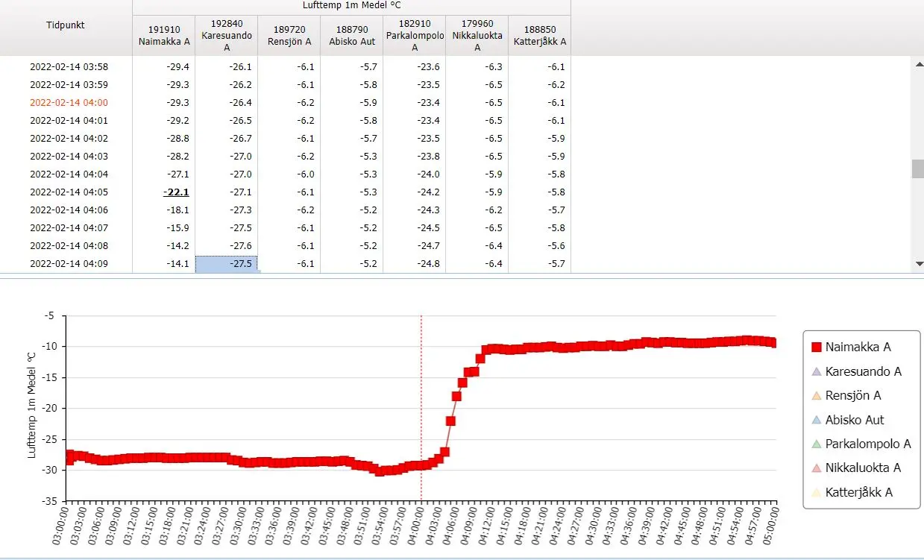924x560 pixels.
Task: Select the 188850 Katterjåkk A column header
Action: point(540,36)
